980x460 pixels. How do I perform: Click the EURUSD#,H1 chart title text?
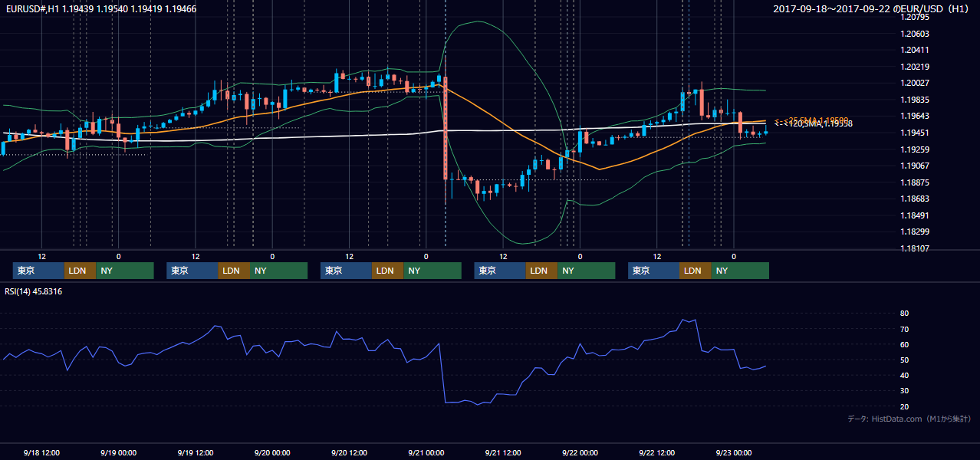[x=100, y=8]
